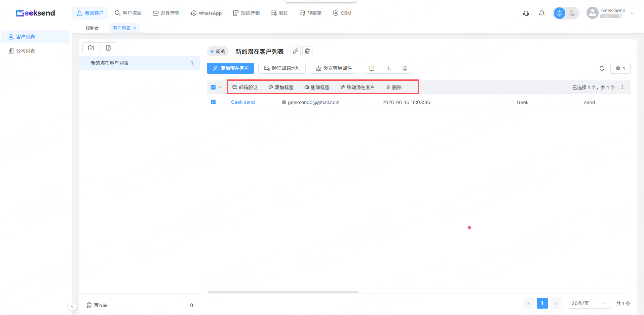Click the copy list icon after download
644x315 pixels.
click(x=405, y=68)
